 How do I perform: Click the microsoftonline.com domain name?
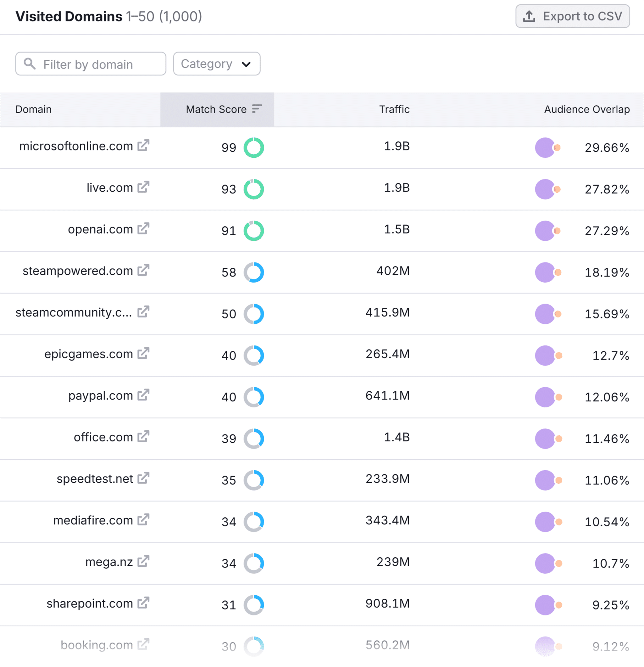[x=76, y=146]
